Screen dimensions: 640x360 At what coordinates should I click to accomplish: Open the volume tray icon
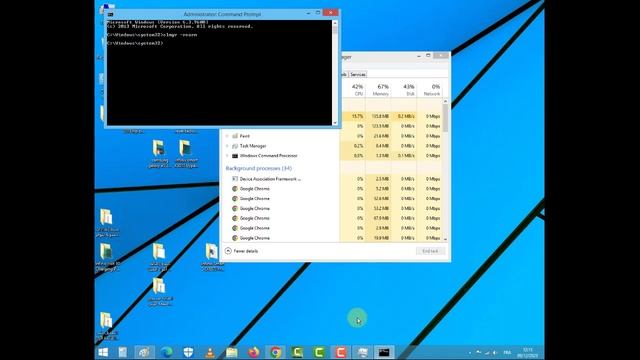click(495, 353)
